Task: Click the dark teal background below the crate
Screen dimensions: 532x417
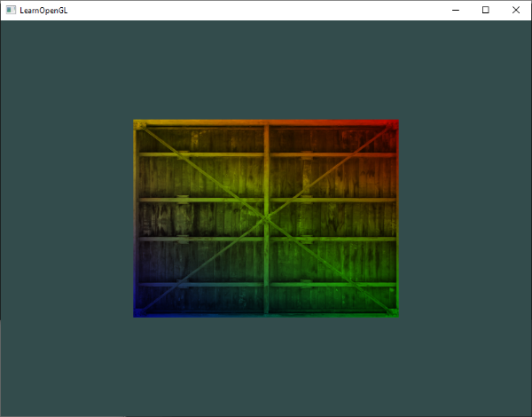Action: [266, 366]
